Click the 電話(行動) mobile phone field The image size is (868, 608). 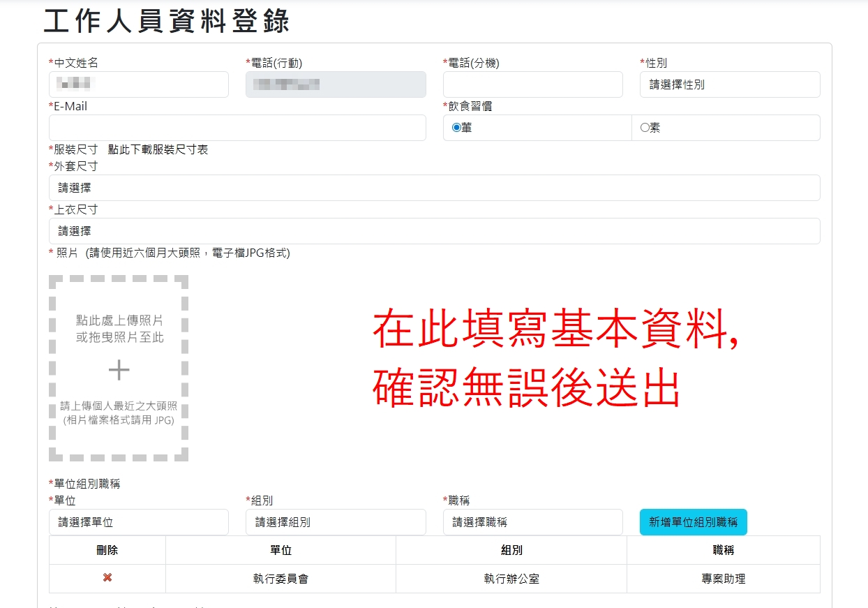[x=335, y=84]
